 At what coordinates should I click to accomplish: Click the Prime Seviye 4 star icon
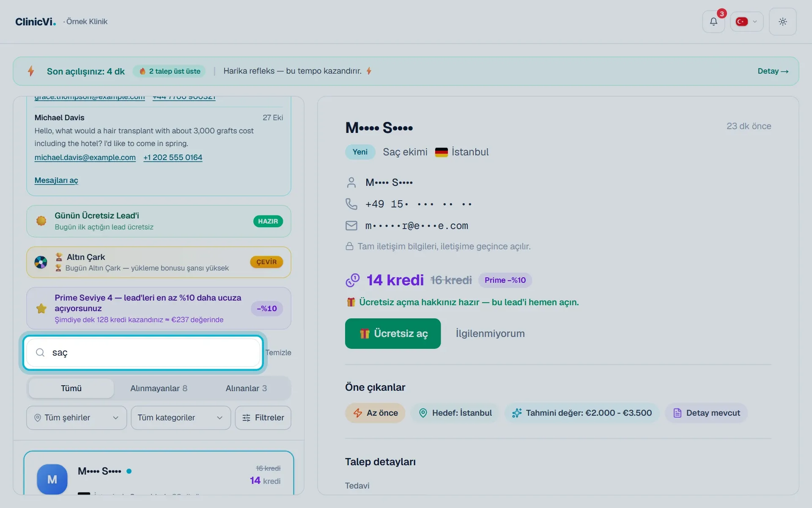(x=41, y=308)
